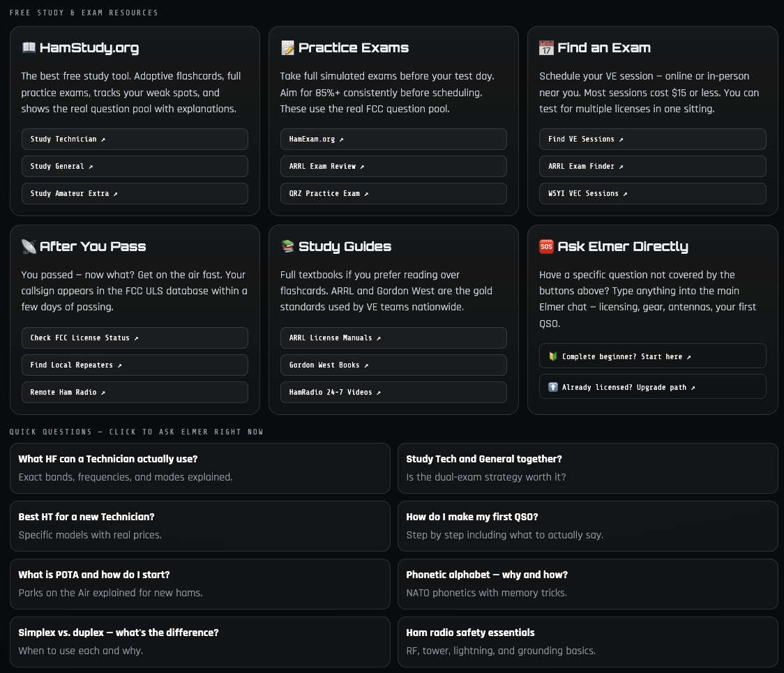Open the ARRL Exam Finder link
The height and width of the screenshot is (673, 784).
652,166
